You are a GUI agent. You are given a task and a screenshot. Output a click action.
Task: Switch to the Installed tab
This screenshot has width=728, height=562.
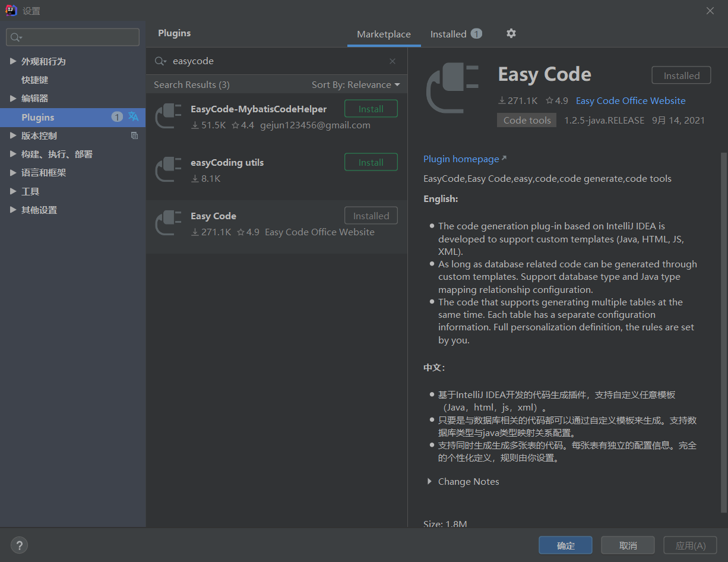[x=455, y=34]
